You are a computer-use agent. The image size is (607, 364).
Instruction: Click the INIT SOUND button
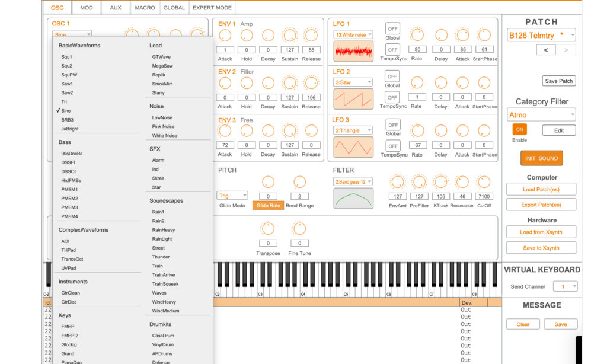pos(541,158)
